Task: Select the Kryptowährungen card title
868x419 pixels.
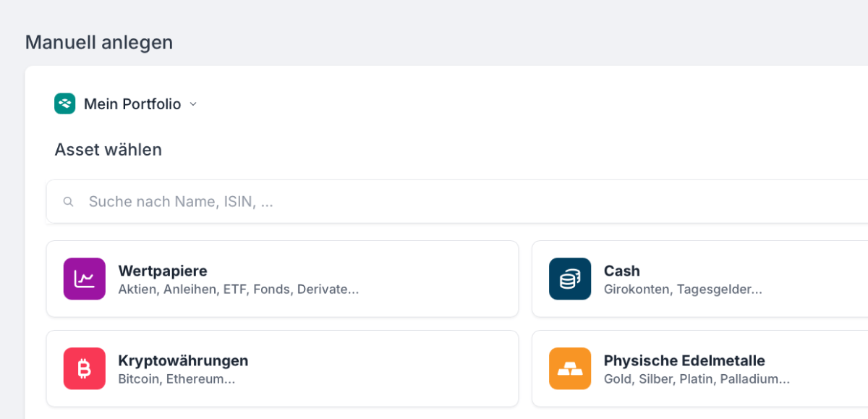Action: pos(183,360)
